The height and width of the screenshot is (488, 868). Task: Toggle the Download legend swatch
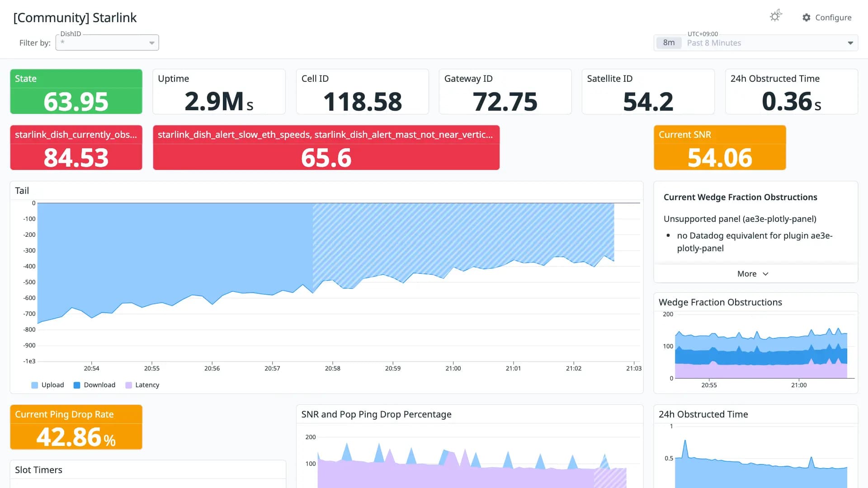77,385
